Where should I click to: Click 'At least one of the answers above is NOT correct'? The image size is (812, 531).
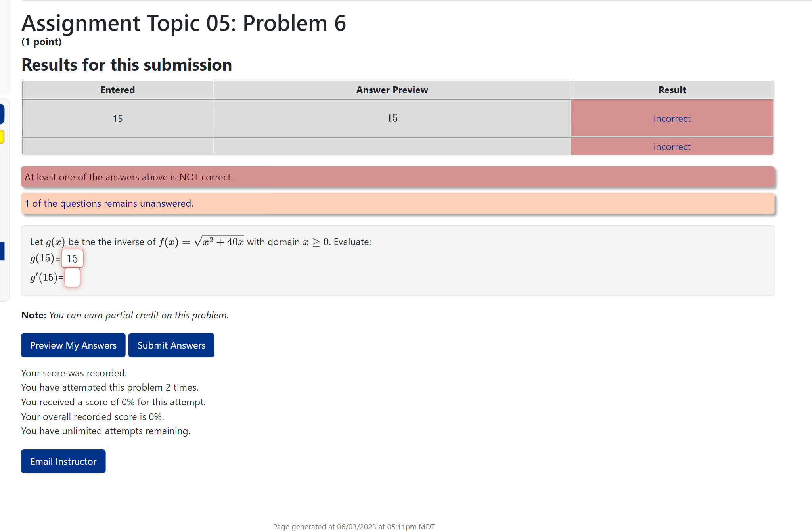click(x=128, y=177)
